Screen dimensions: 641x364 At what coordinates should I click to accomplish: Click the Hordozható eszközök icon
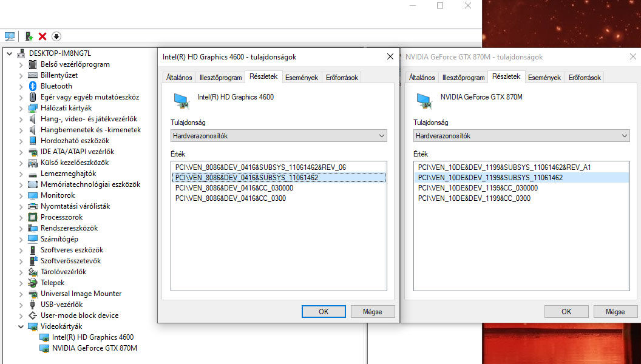pyautogui.click(x=33, y=141)
